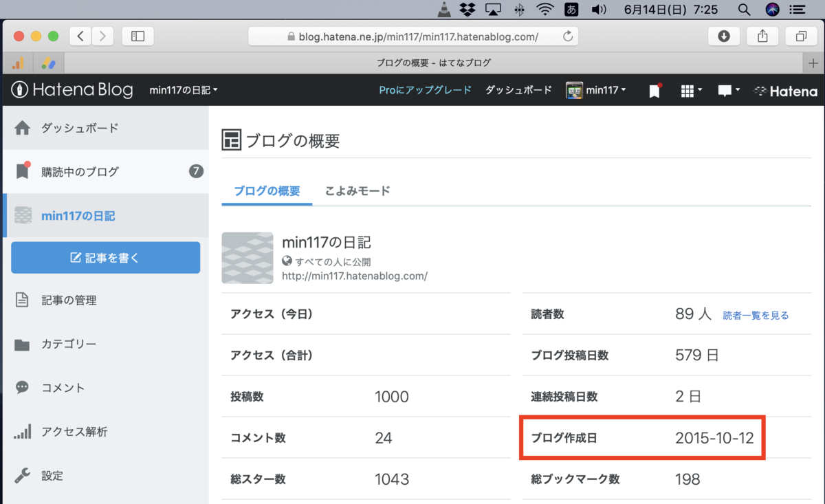Show Safari downloads

(723, 36)
